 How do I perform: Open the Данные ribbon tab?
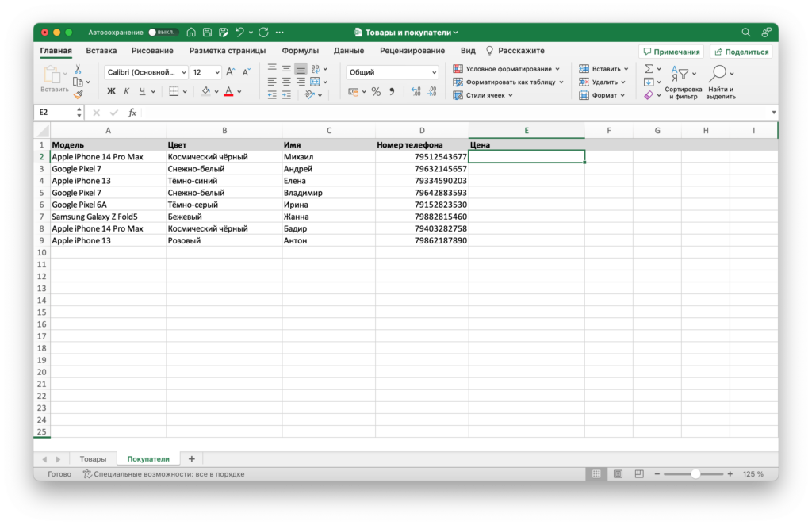coord(349,51)
